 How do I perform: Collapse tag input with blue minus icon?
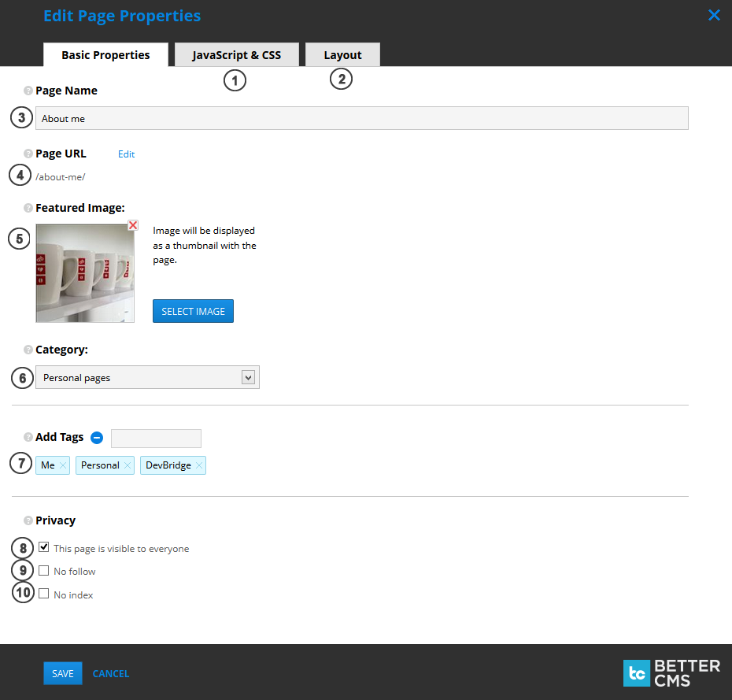pyautogui.click(x=97, y=438)
